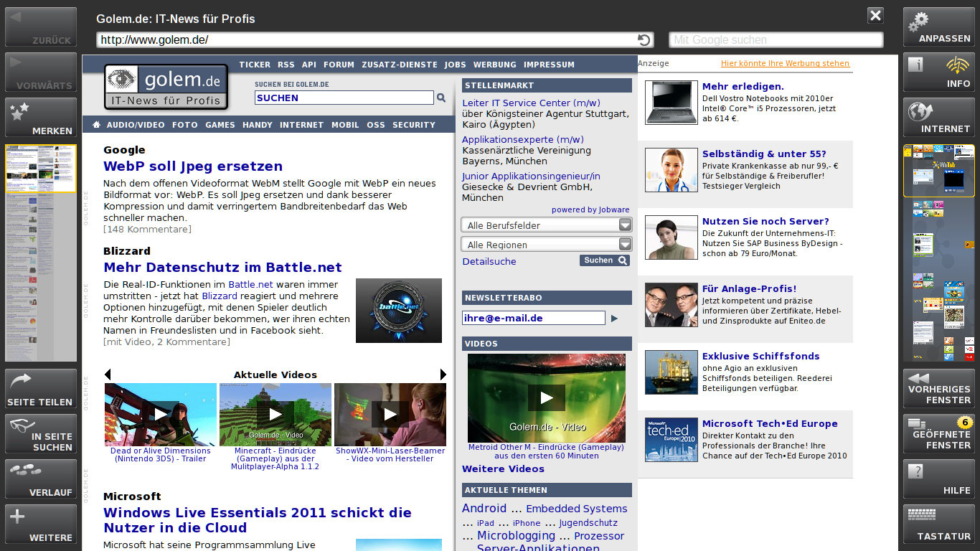Click the Mit Google suchen search field
Screen dimensions: 980x551
pos(776,40)
